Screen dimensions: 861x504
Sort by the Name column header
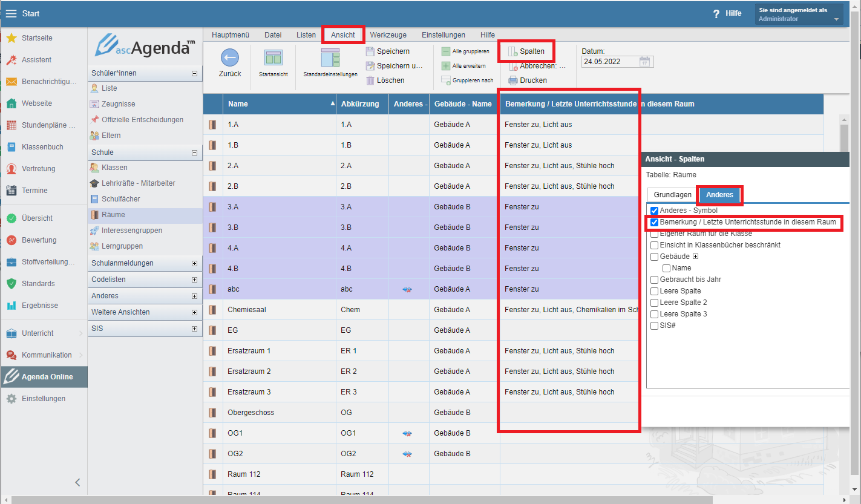[x=280, y=104]
